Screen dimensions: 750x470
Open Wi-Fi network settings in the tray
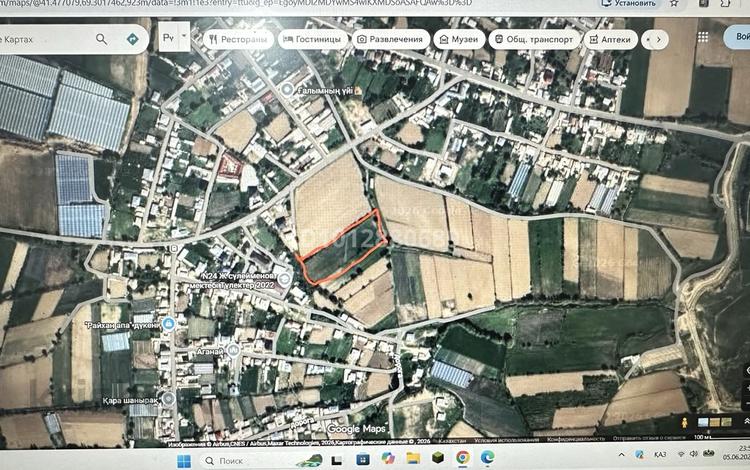tap(681, 454)
